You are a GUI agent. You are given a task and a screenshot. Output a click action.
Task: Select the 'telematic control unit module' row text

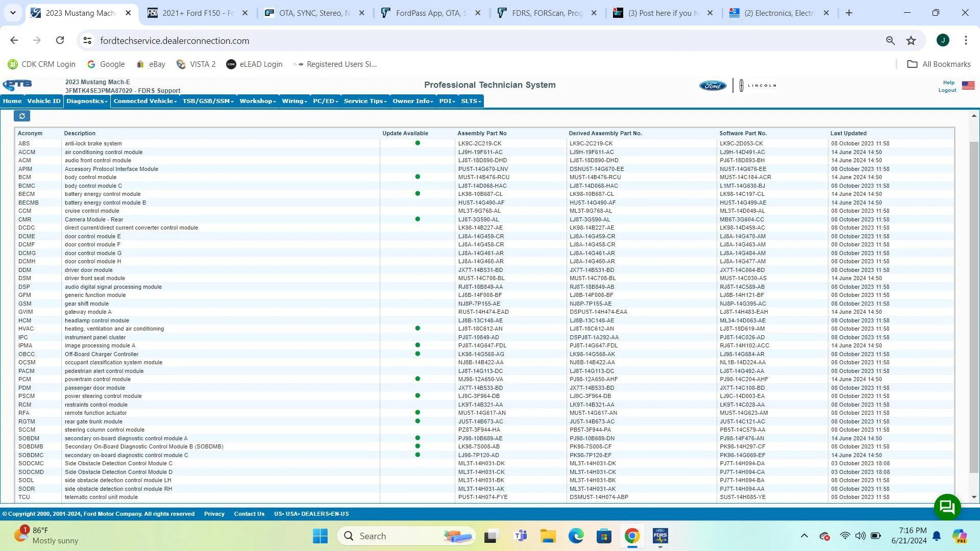[x=101, y=497]
